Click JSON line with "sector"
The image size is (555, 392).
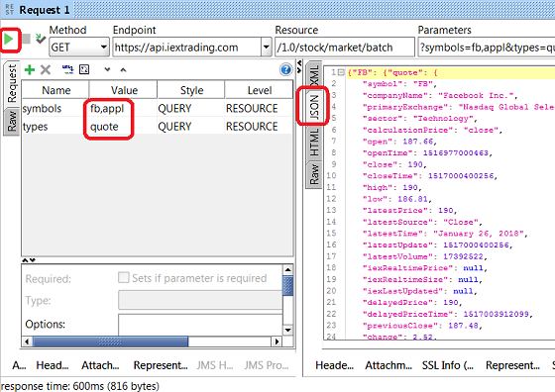[420, 119]
